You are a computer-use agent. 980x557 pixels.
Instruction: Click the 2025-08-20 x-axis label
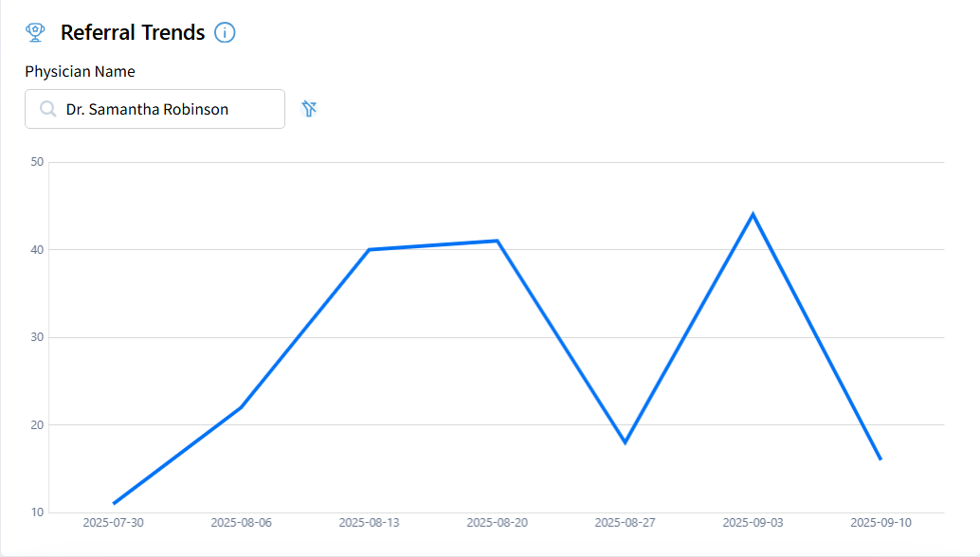[x=497, y=523]
